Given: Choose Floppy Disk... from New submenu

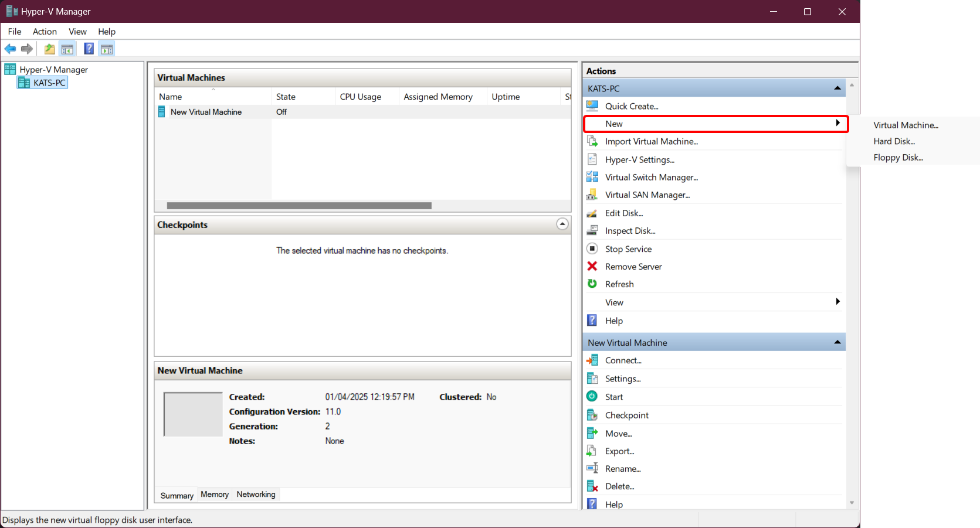Looking at the screenshot, I should pyautogui.click(x=898, y=158).
